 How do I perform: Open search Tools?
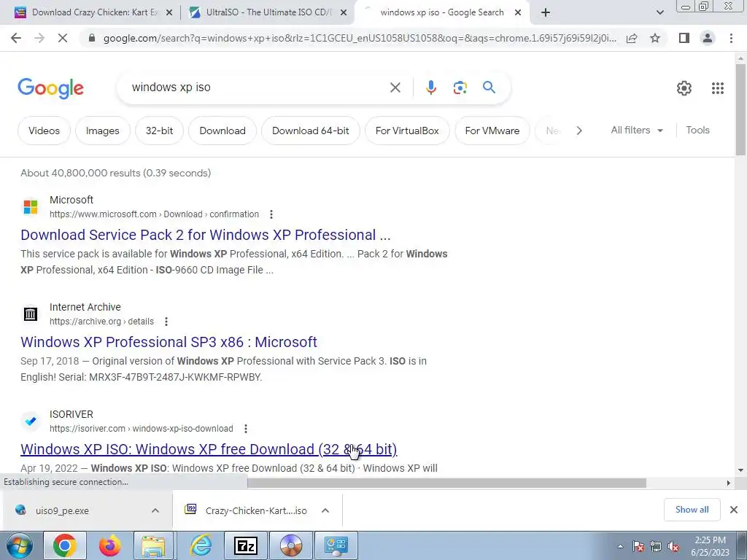(697, 130)
